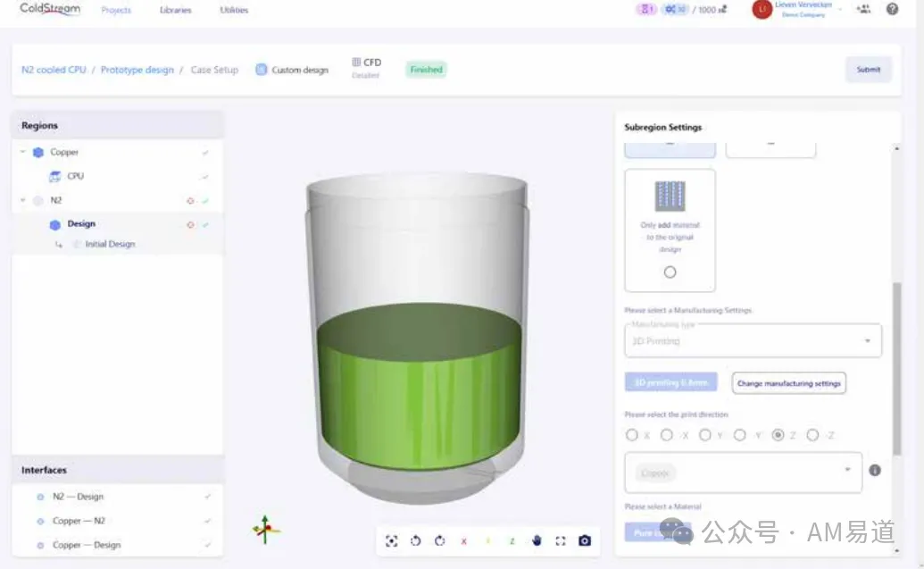Open the help question mark icon
This screenshot has width=924, height=569.
tap(892, 9)
